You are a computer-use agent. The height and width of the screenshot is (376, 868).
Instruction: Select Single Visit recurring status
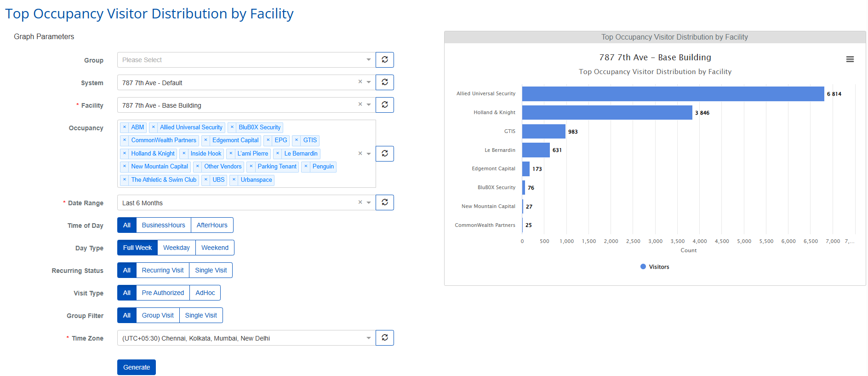point(211,270)
